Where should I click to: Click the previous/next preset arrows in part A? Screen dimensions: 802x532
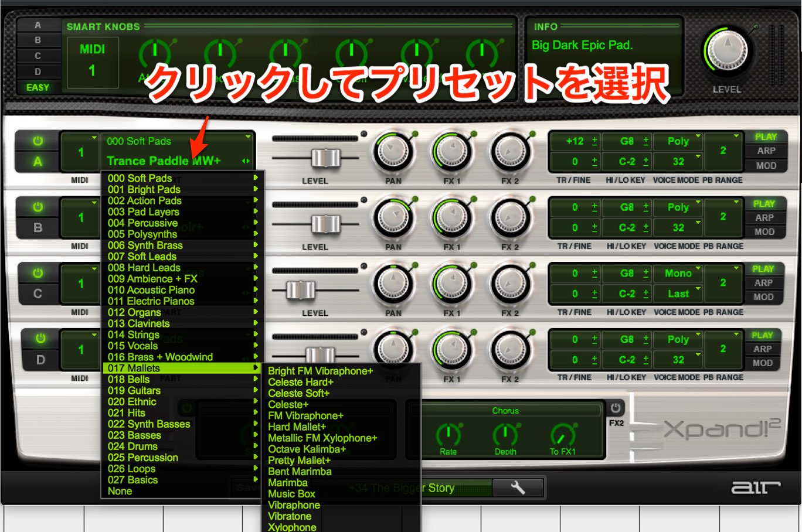coord(245,161)
